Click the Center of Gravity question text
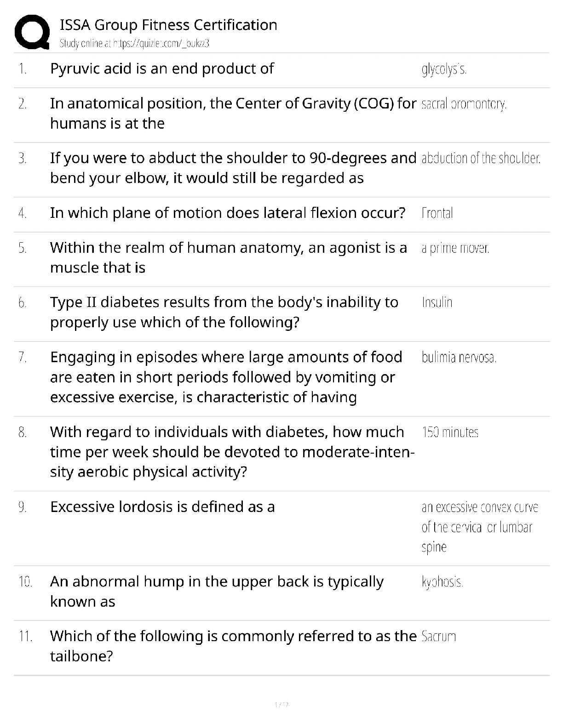 coord(233,114)
